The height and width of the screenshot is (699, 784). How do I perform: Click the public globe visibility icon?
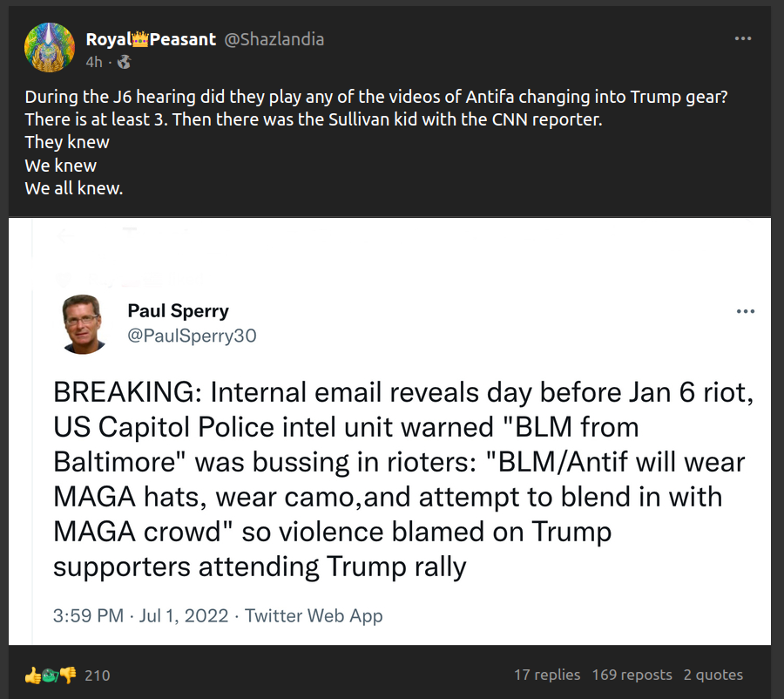coord(124,62)
